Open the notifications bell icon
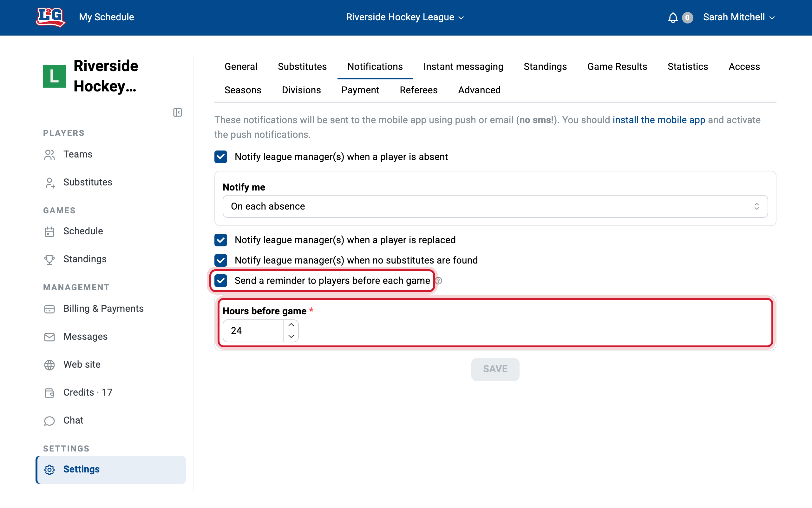The width and height of the screenshot is (812, 508). click(x=673, y=17)
